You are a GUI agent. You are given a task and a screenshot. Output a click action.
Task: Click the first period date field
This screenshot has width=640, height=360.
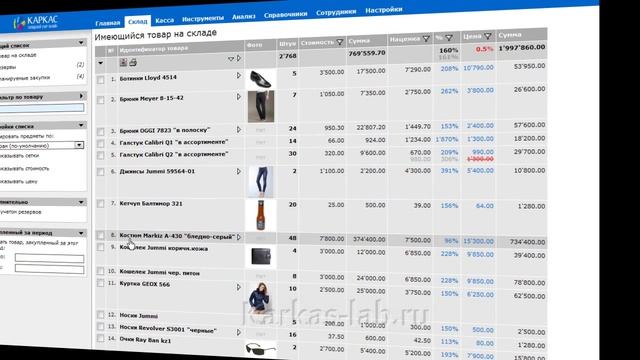pos(49,258)
